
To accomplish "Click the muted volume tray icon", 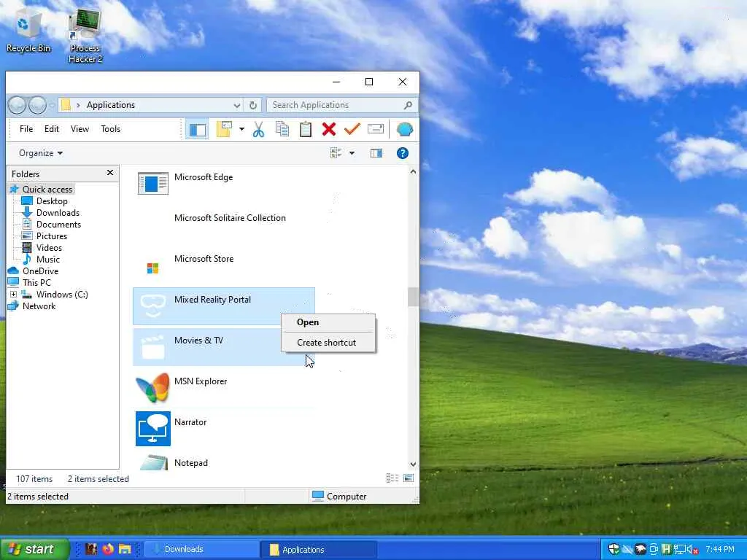I will pos(693,550).
